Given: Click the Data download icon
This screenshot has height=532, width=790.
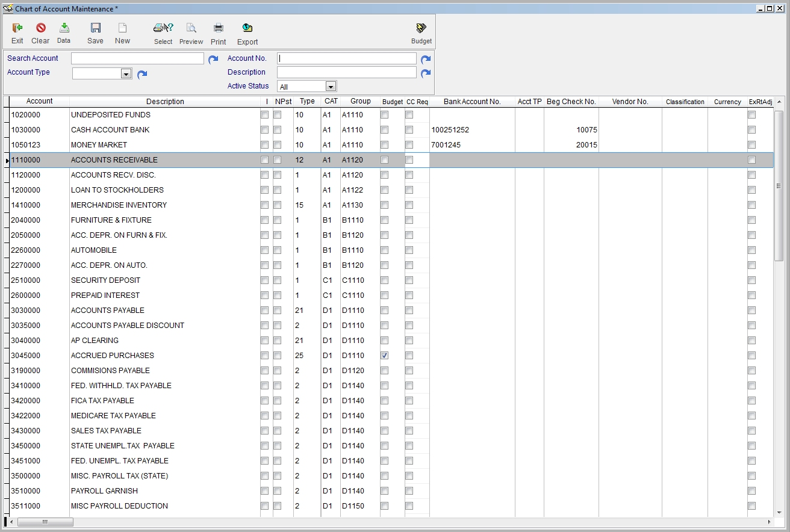Looking at the screenshot, I should tap(64, 28).
